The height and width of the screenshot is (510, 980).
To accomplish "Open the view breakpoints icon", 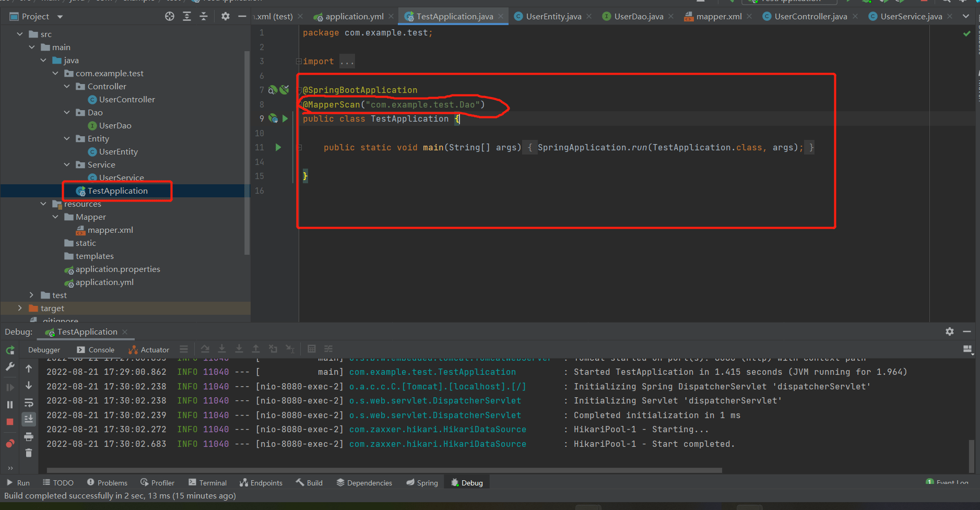I will pyautogui.click(x=10, y=444).
